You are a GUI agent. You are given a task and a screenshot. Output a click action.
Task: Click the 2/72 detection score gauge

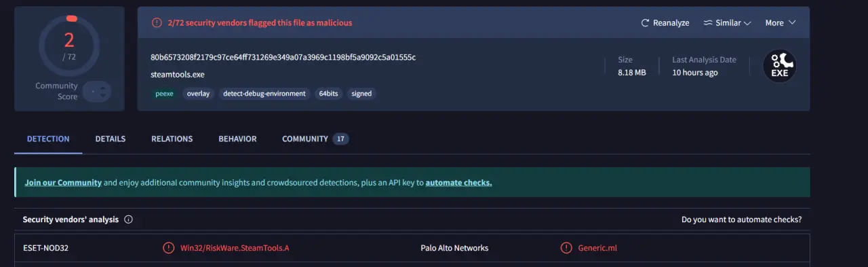(69, 46)
